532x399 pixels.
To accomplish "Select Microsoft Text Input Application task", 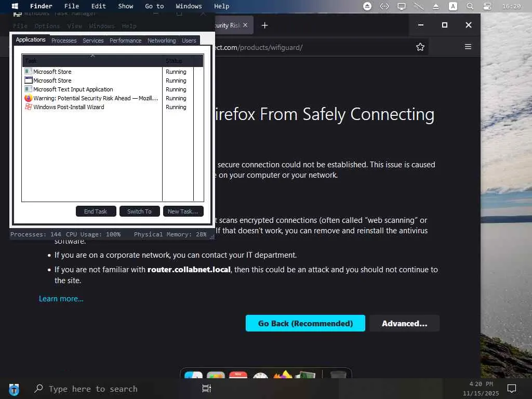I will pyautogui.click(x=91, y=89).
